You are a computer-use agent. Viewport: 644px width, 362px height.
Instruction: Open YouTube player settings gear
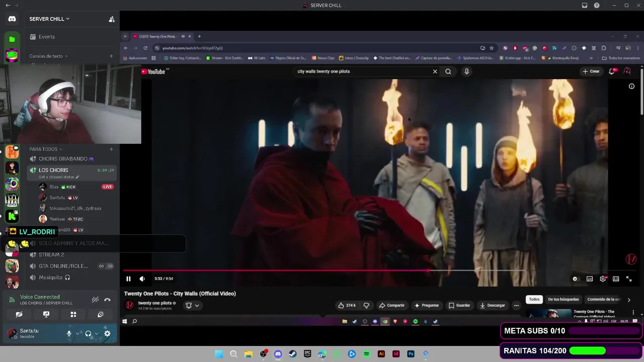(x=603, y=279)
